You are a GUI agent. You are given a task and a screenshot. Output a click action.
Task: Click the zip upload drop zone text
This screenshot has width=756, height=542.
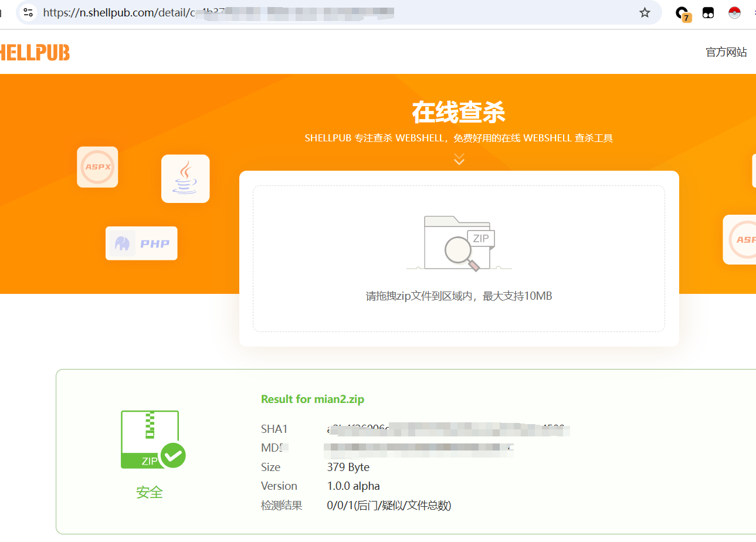click(459, 296)
